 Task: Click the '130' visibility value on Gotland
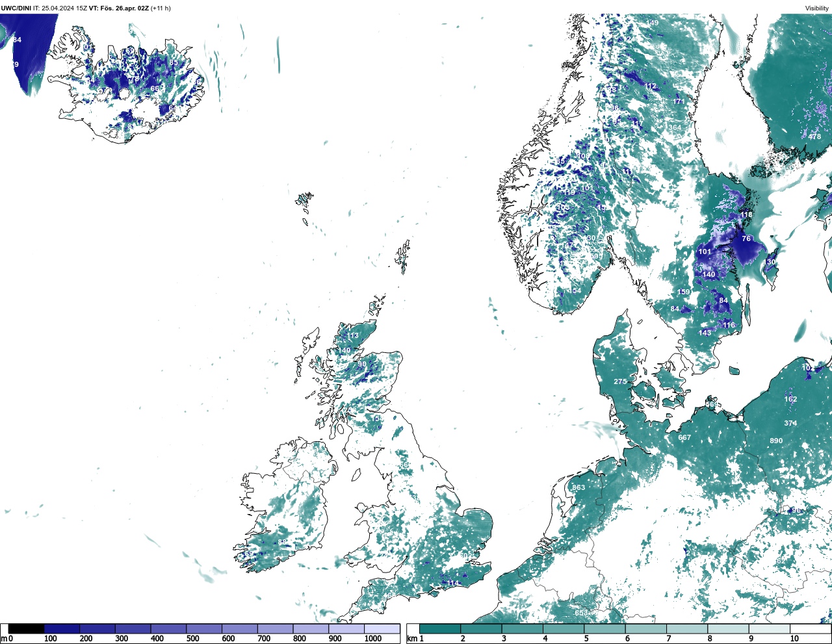770,262
